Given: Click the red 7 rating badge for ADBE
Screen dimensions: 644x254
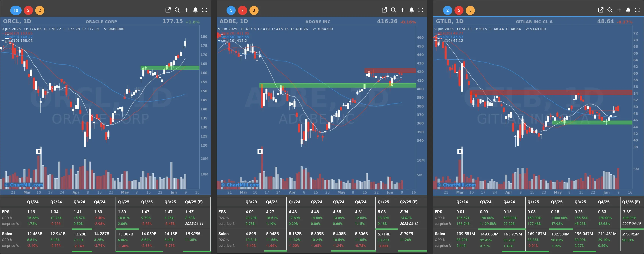Looking at the screenshot, I should pos(242,10).
